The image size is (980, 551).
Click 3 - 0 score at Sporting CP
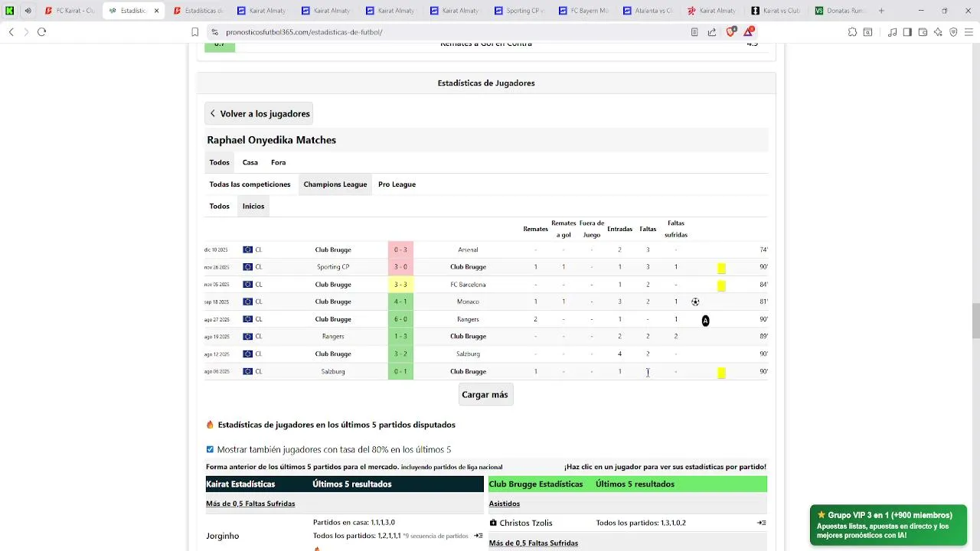coord(400,267)
